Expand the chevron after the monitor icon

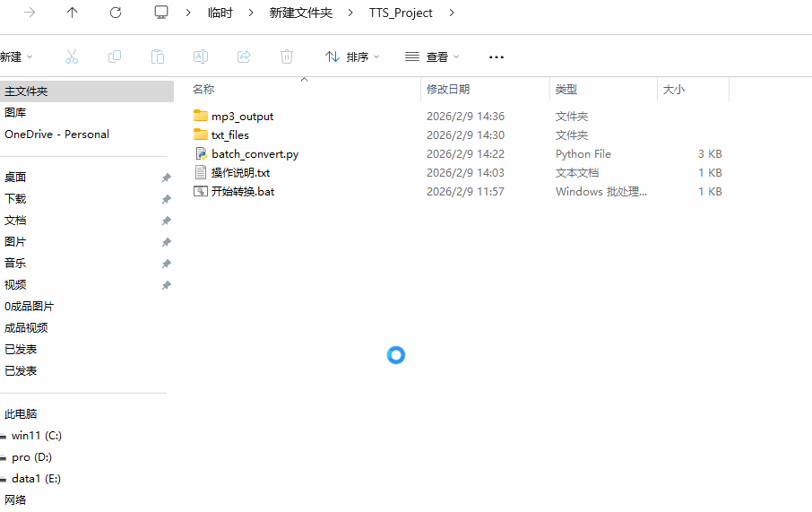pos(188,13)
